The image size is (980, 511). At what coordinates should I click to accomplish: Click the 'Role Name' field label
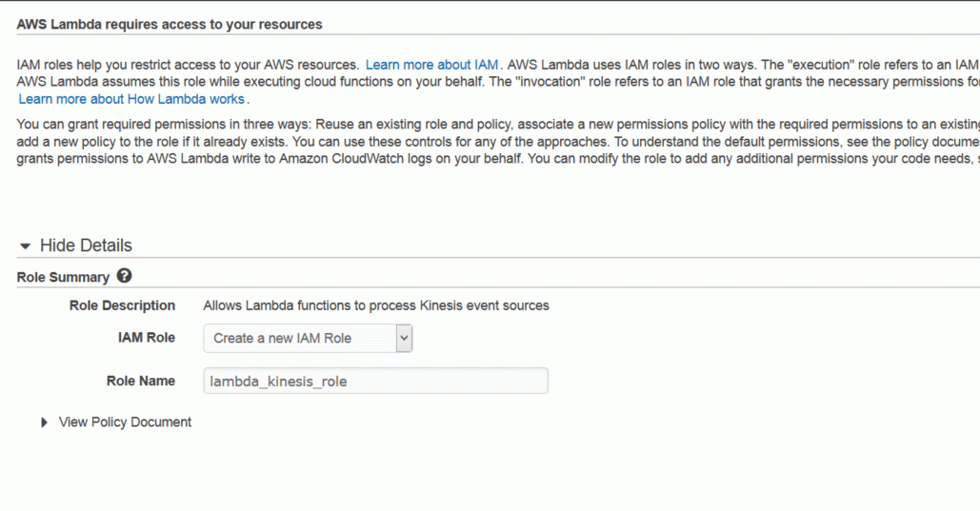(141, 381)
